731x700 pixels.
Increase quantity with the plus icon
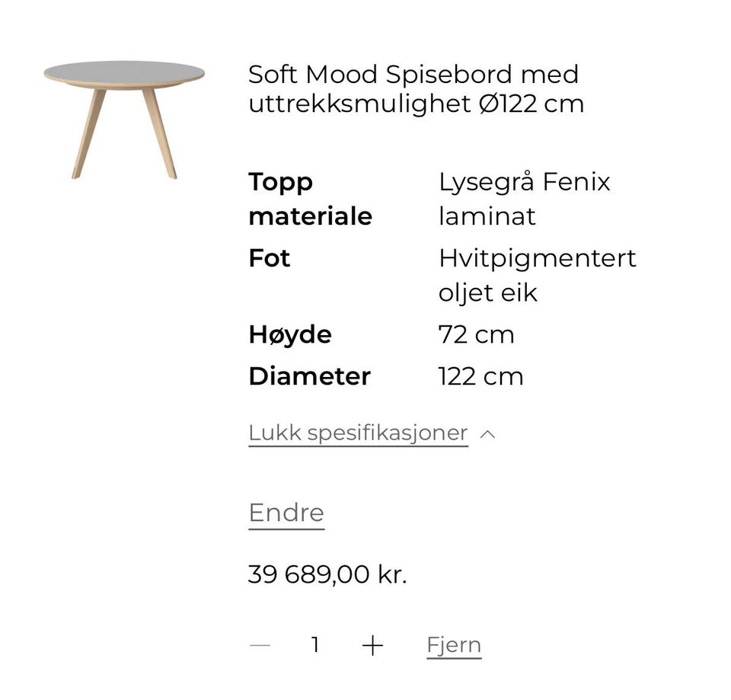(x=372, y=645)
